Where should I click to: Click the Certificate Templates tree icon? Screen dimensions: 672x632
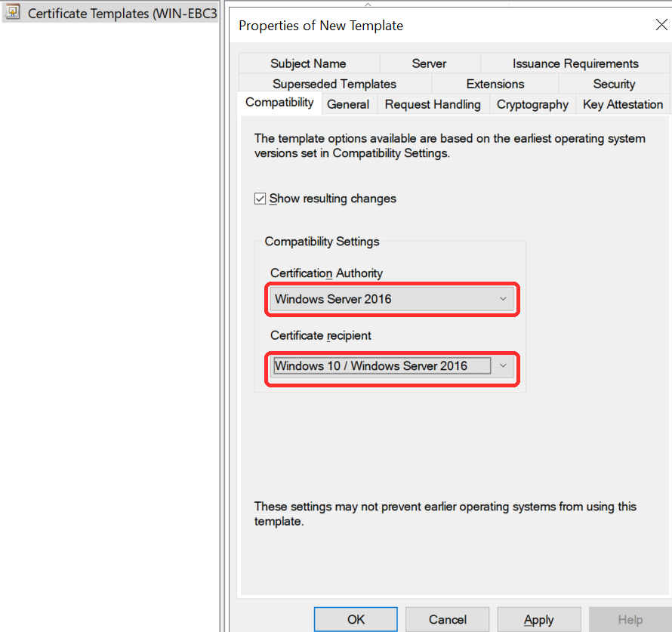13,12
